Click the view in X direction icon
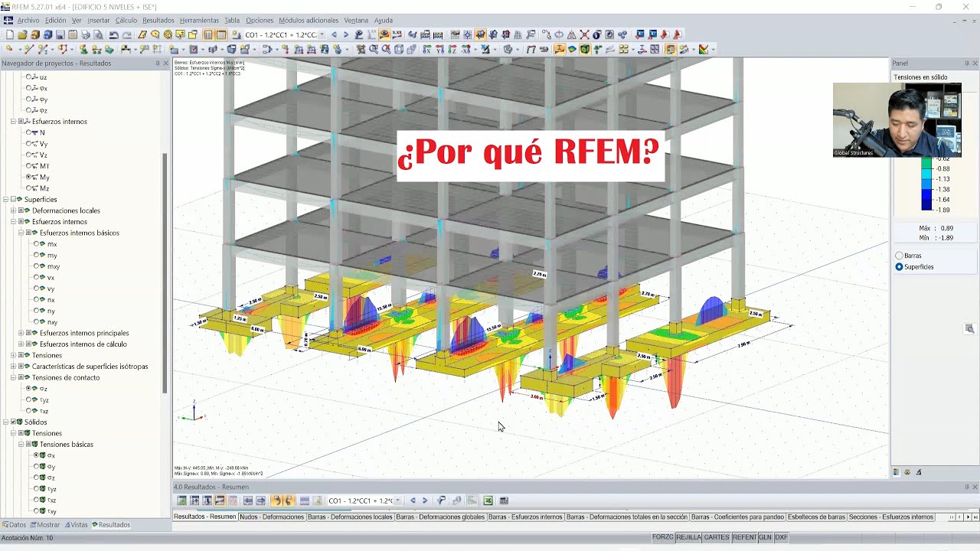980x551 pixels. tap(427, 49)
